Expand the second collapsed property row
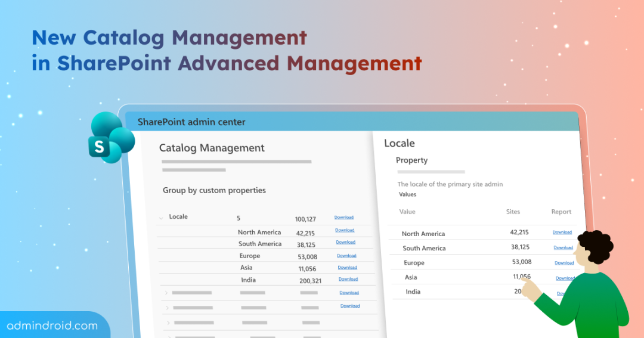The height and width of the screenshot is (338, 644). click(168, 308)
